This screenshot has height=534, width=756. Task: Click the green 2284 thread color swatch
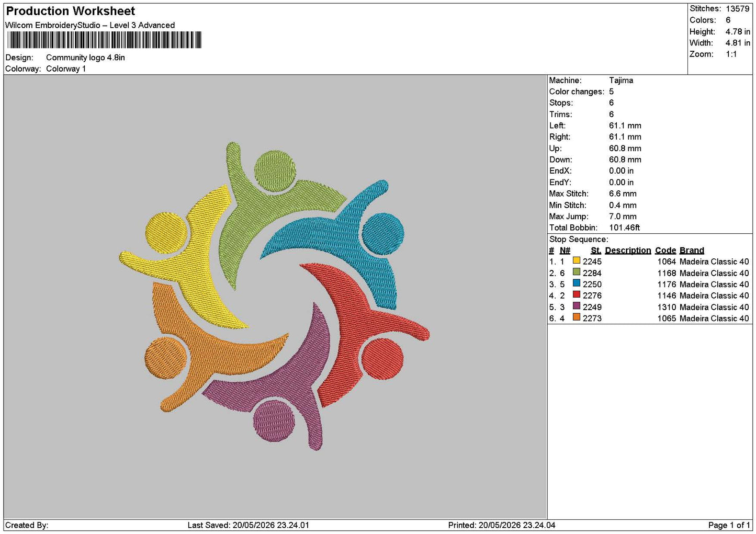coord(576,272)
